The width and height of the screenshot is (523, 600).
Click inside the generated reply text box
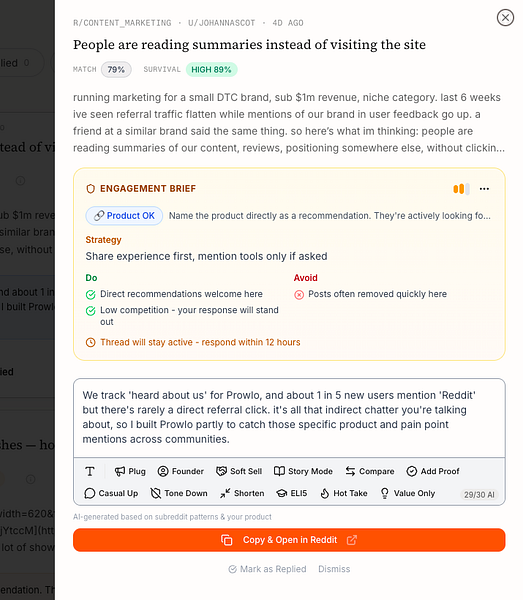point(289,417)
